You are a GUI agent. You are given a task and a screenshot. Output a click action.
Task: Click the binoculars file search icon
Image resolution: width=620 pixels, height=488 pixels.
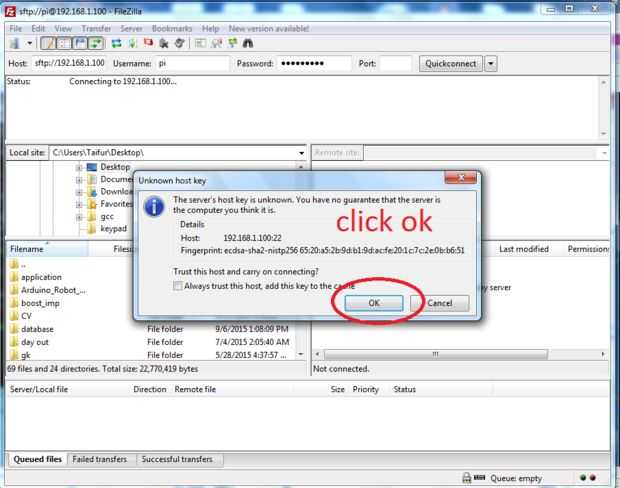click(x=248, y=43)
